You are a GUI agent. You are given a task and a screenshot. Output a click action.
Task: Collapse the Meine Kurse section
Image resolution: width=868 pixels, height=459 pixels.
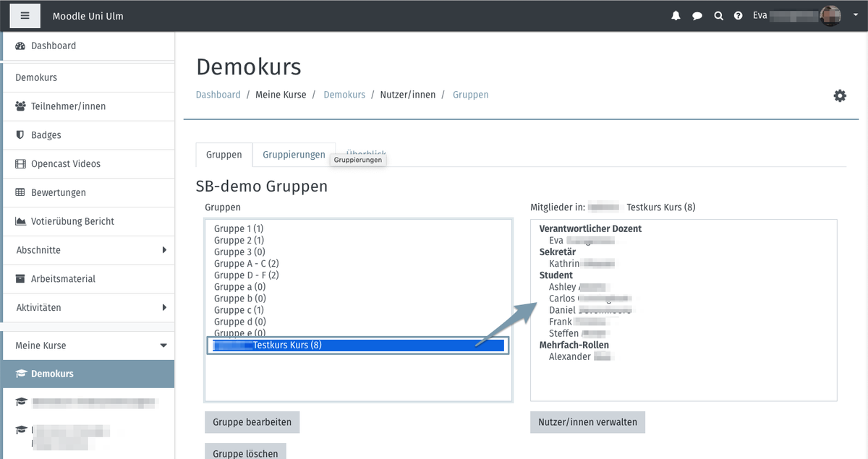pyautogui.click(x=163, y=346)
